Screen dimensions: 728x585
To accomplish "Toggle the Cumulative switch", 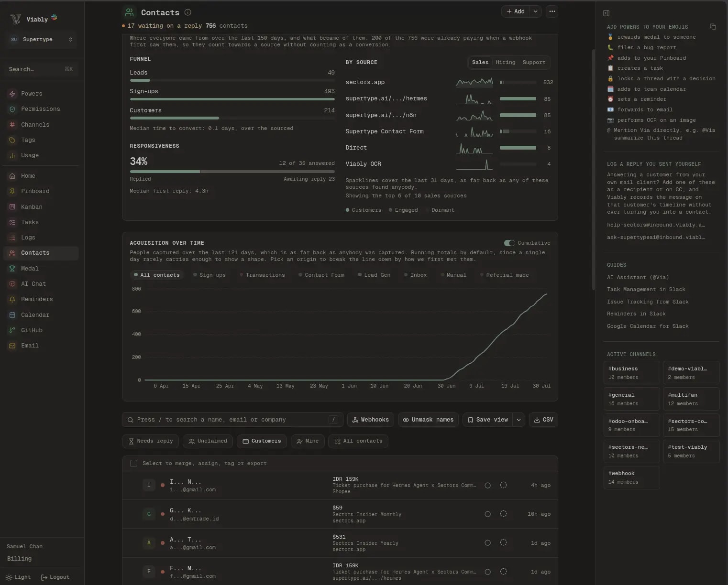I will click(x=509, y=243).
